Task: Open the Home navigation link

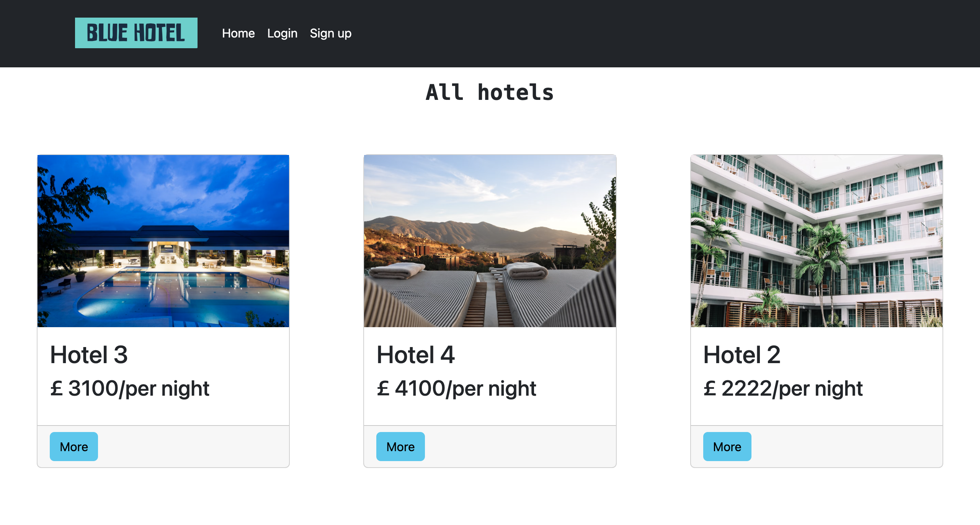Action: tap(238, 33)
